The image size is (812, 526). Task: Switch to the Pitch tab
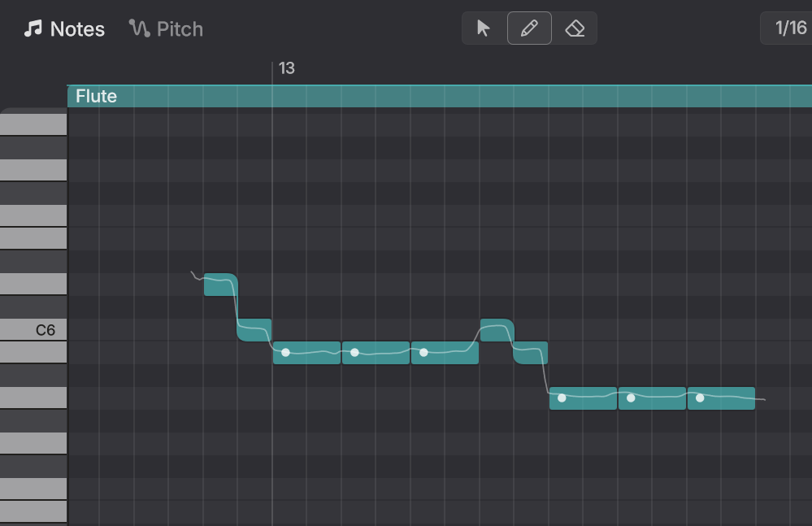pyautogui.click(x=167, y=29)
